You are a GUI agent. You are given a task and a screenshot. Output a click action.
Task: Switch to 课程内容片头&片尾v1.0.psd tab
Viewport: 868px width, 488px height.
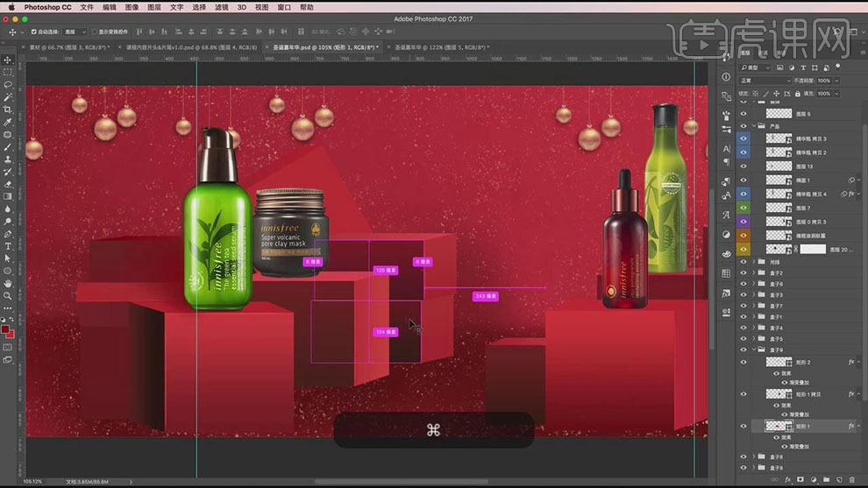[x=191, y=47]
